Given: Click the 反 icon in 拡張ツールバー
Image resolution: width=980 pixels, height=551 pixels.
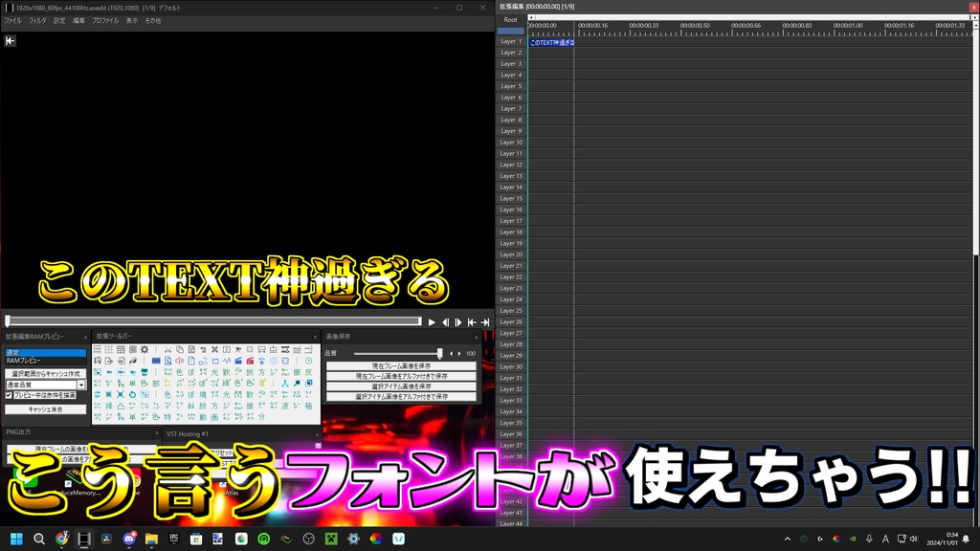Looking at the screenshot, I should click(x=309, y=372).
